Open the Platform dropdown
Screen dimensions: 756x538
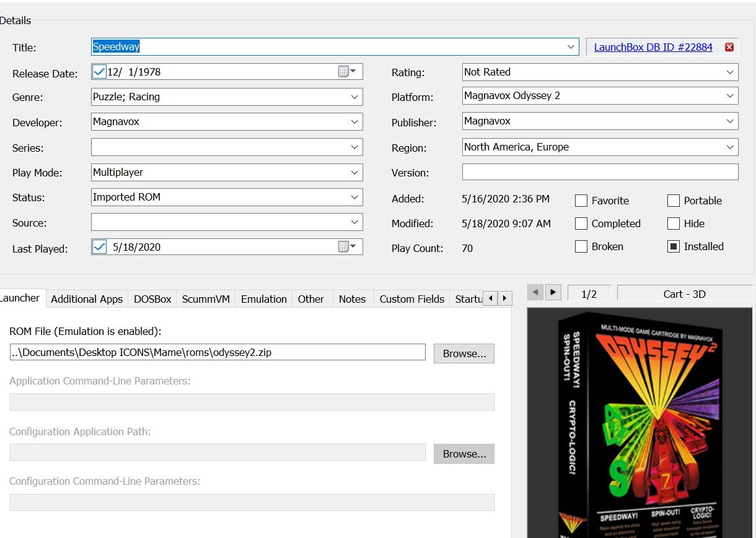click(x=730, y=97)
